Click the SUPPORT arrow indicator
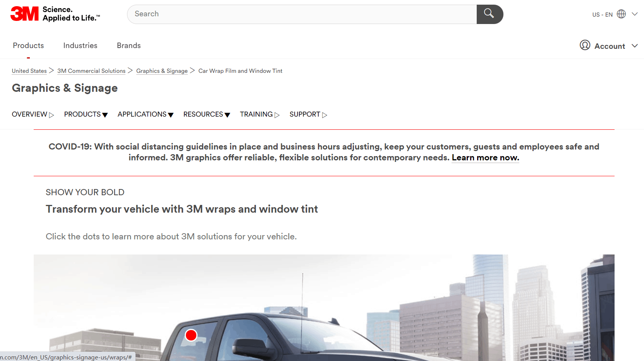Image resolution: width=644 pixels, height=361 pixels. (x=325, y=115)
